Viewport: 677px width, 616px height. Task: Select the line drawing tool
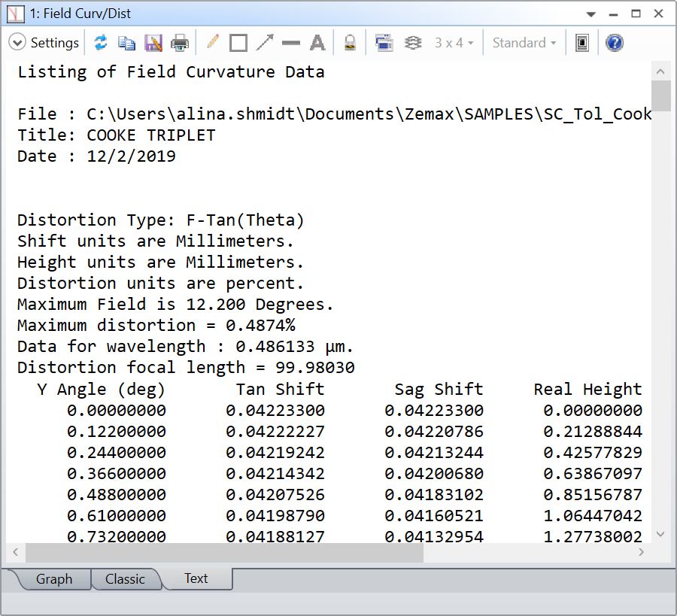pyautogui.click(x=290, y=43)
